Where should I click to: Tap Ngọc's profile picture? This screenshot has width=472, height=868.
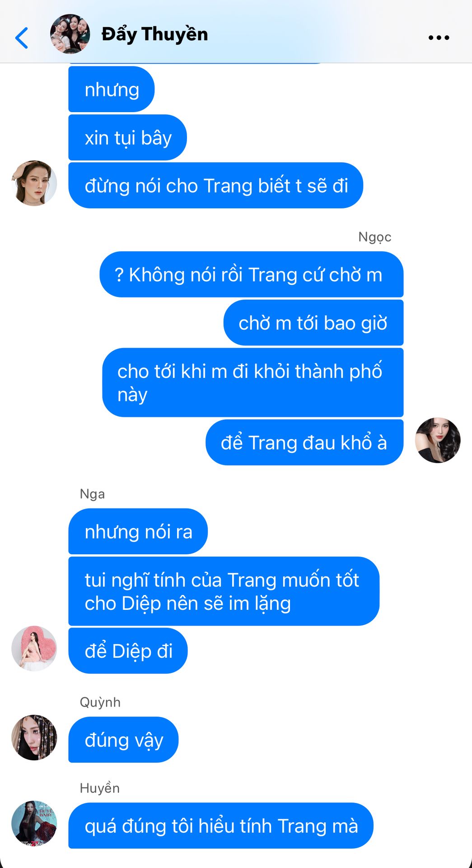438,440
